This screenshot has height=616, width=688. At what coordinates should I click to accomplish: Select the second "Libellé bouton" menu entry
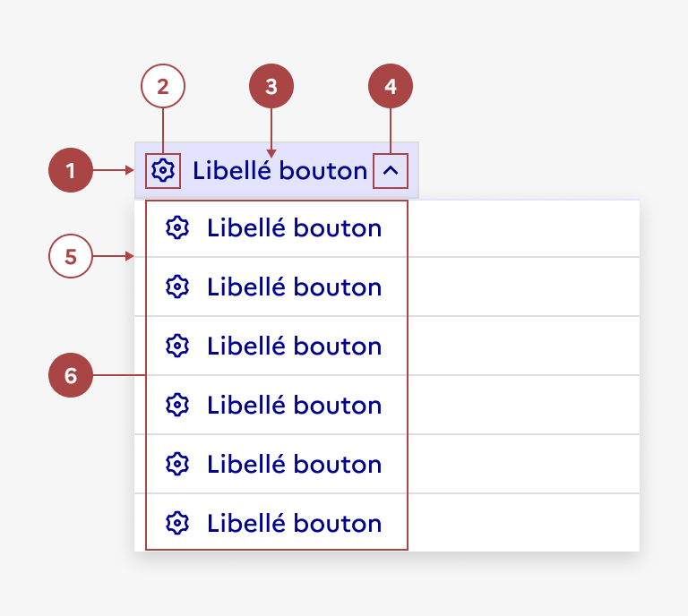coord(294,287)
